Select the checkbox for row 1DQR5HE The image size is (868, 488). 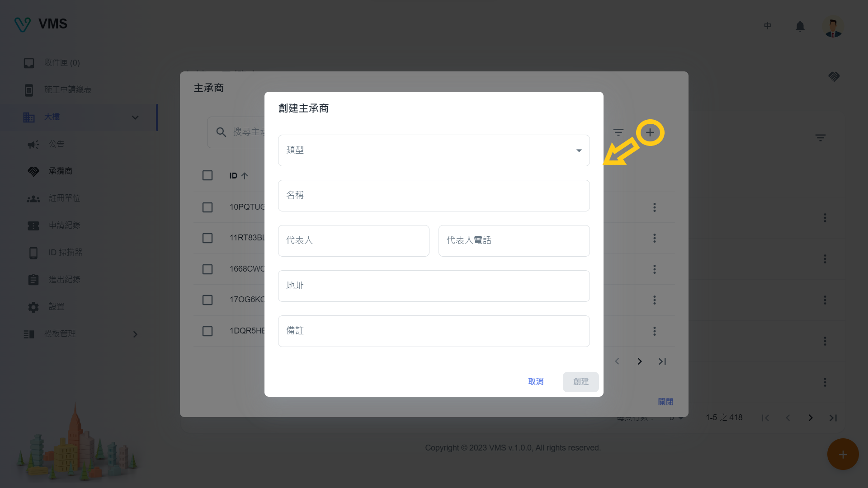point(208,331)
